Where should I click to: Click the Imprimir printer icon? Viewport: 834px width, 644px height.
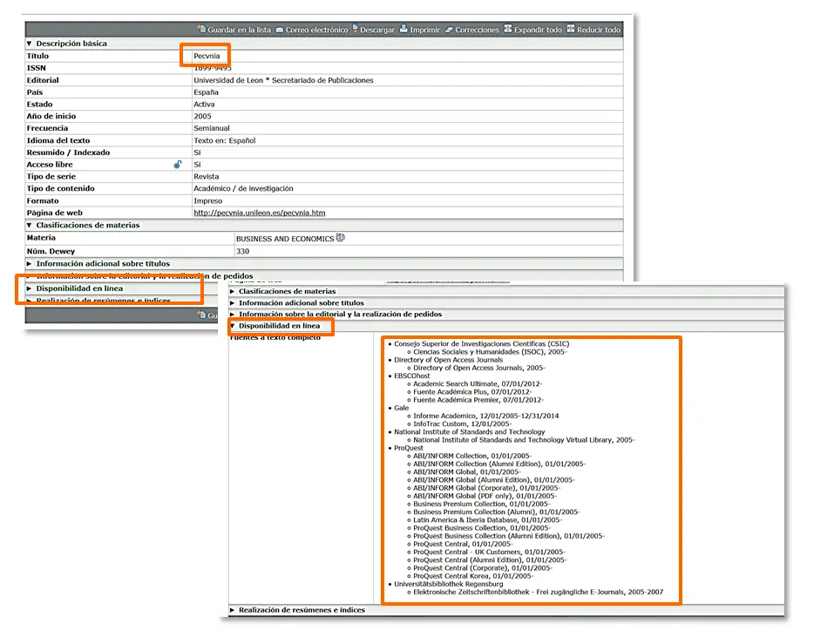click(x=403, y=30)
